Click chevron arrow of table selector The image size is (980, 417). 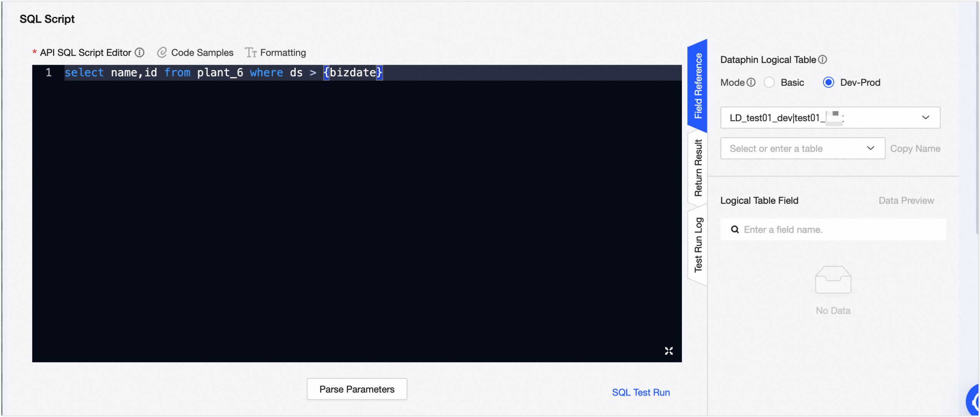click(x=871, y=148)
